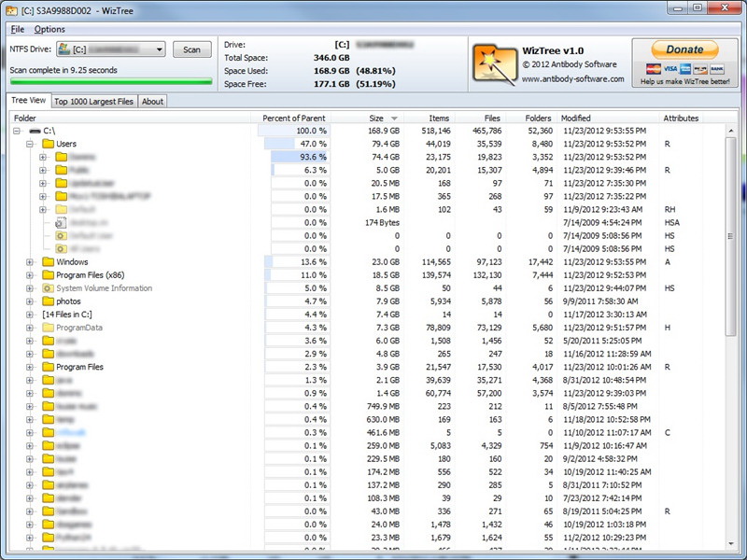
Task: Click the 93.6 % percent bar
Action: click(x=301, y=157)
